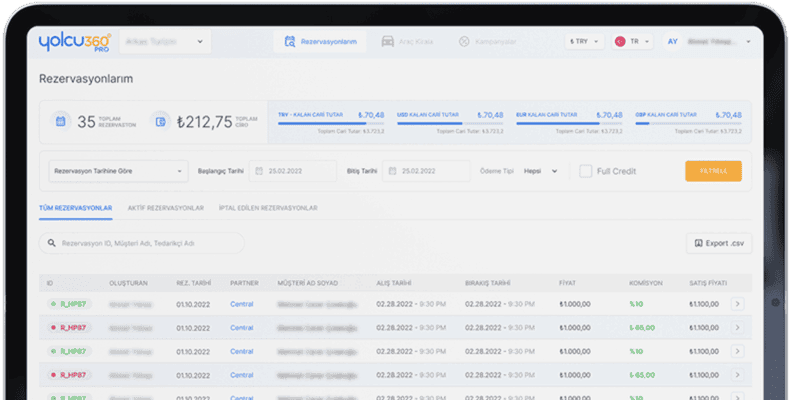Expand the first reservation row's arrow

click(737, 304)
